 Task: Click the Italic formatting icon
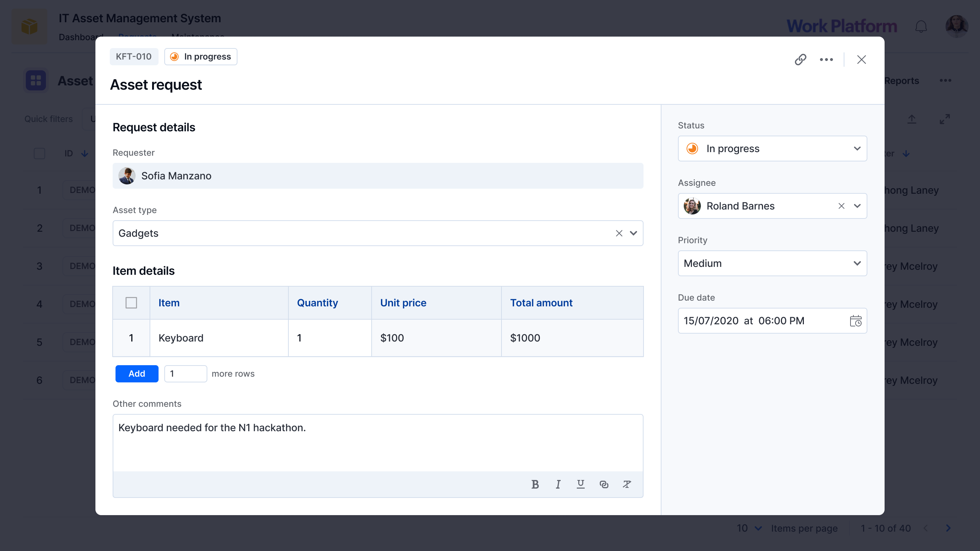558,484
